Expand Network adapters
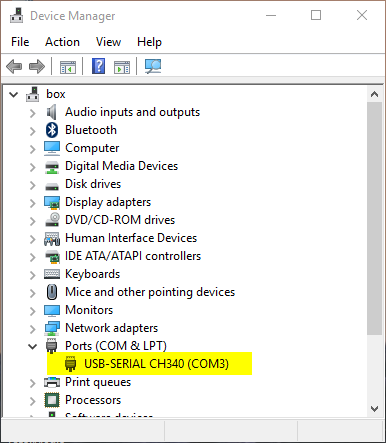This screenshot has width=386, height=443. point(33,329)
